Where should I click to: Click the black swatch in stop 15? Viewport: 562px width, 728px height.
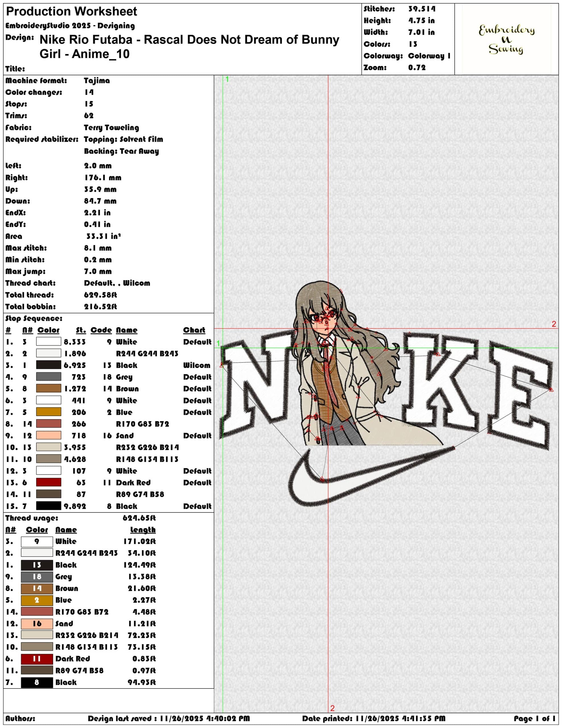click(x=49, y=506)
